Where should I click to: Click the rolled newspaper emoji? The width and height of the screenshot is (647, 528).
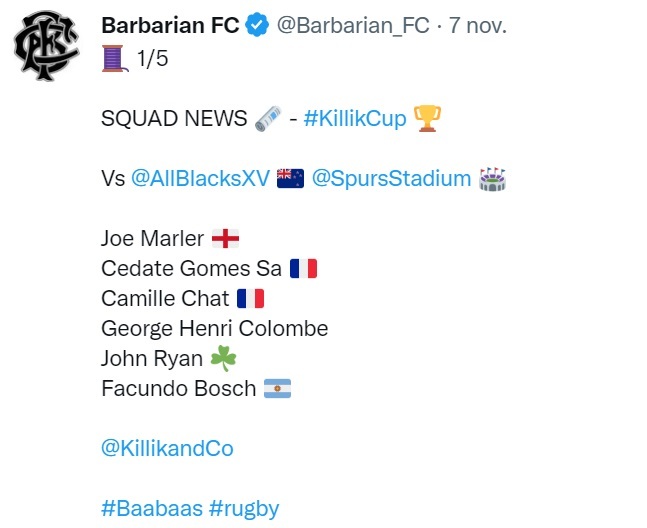[267, 119]
